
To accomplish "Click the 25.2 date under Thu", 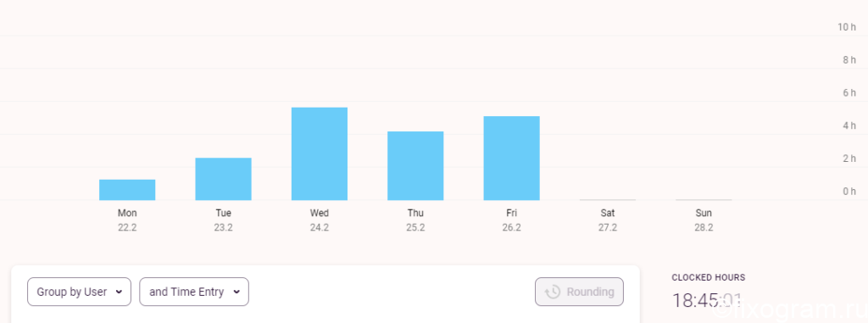I will (x=415, y=228).
